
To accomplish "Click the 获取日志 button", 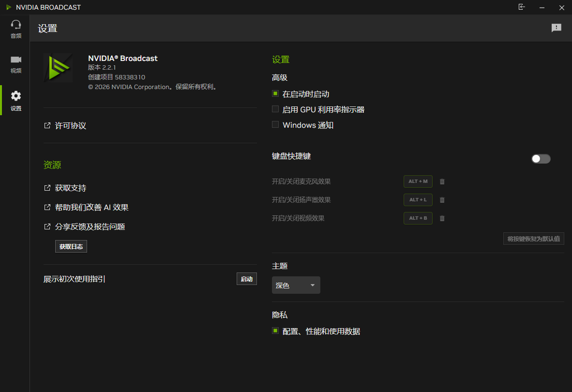I will tap(71, 246).
